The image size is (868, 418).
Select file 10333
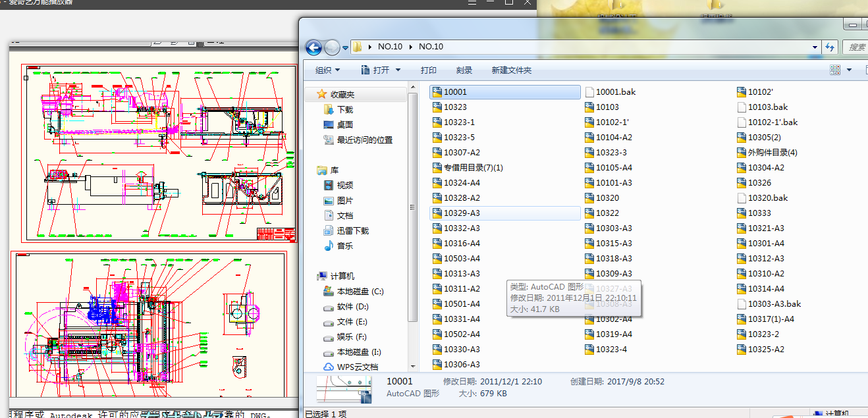tap(754, 213)
